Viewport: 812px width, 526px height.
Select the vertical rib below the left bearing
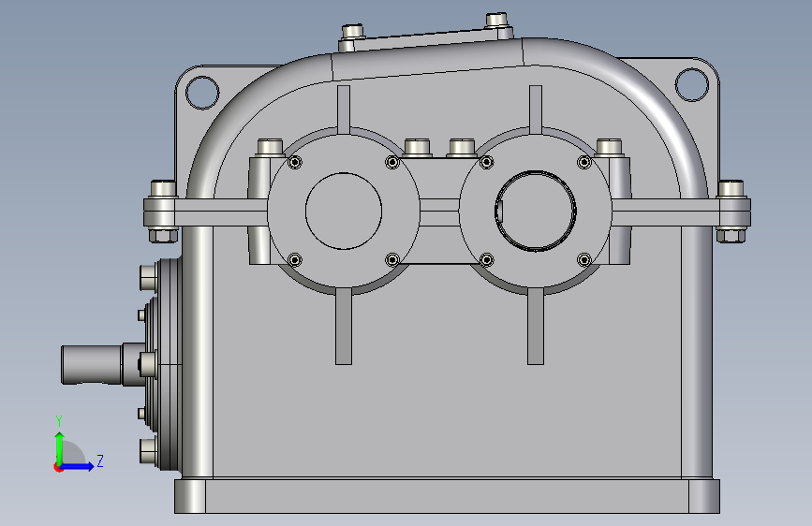pyautogui.click(x=344, y=328)
